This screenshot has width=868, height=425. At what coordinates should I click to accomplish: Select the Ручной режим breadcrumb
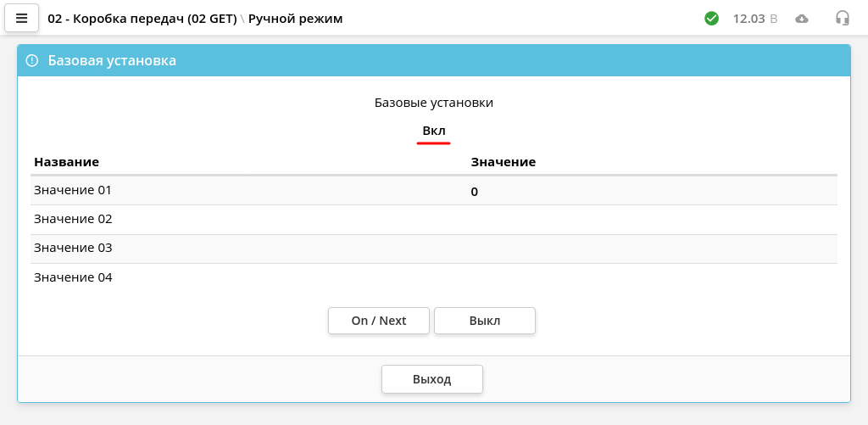click(296, 19)
